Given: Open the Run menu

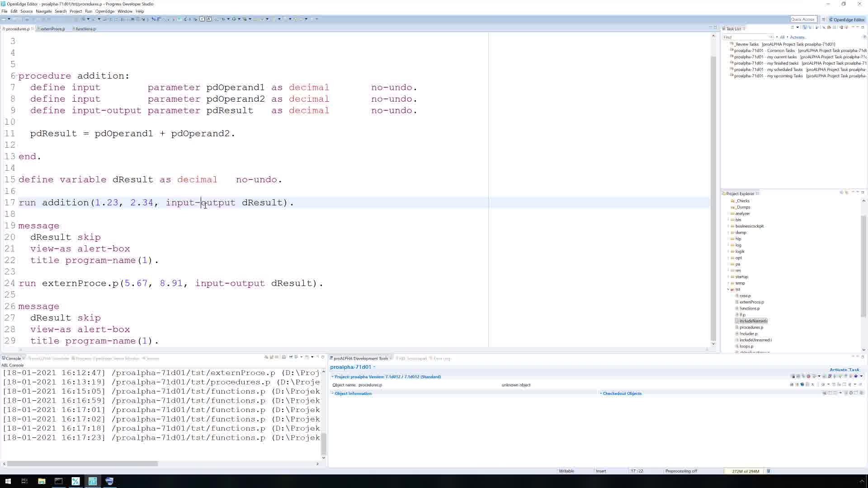Looking at the screenshot, I should pyautogui.click(x=88, y=11).
